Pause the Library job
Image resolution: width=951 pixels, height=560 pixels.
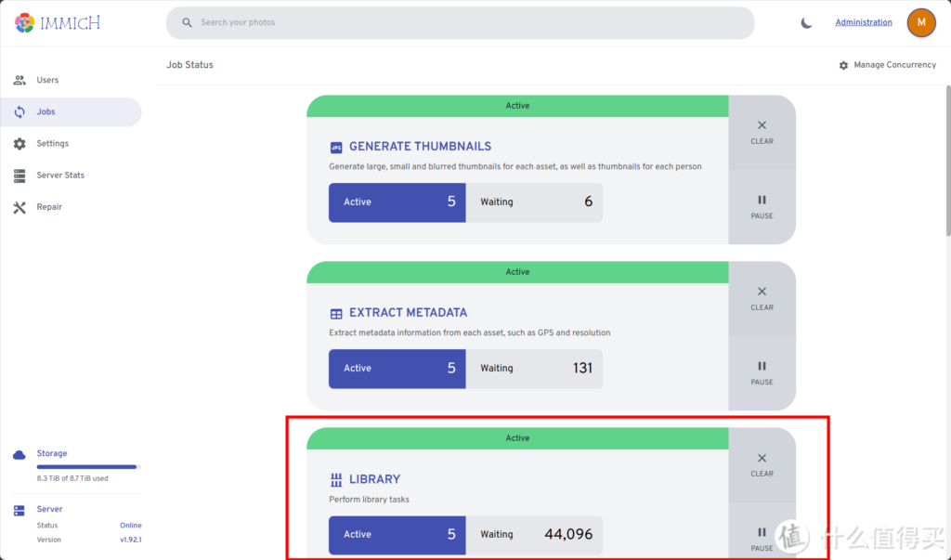coord(762,538)
